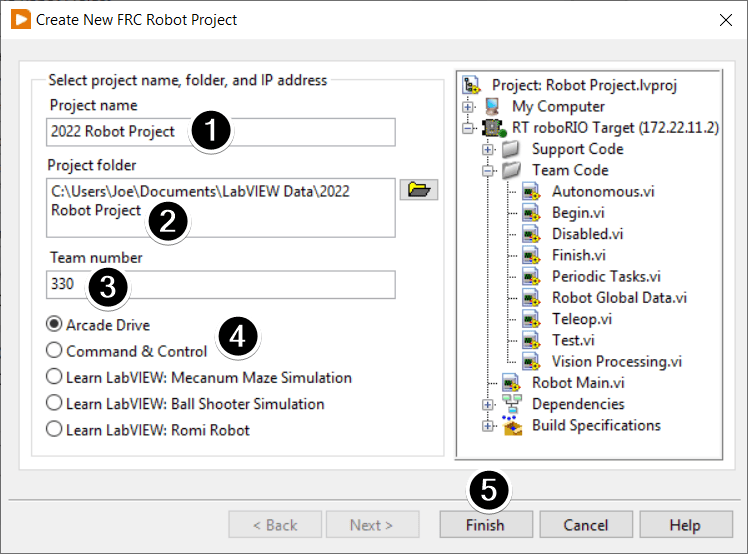Expand the Build Specifications node
The image size is (748, 554).
[x=488, y=426]
